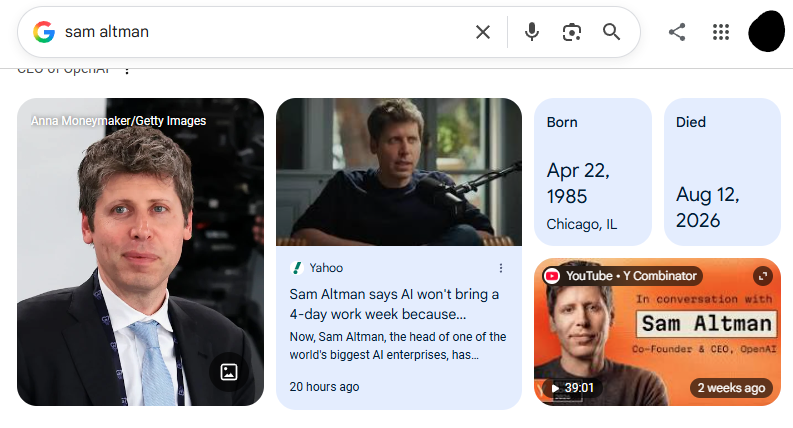793x428 pixels.
Task: Click the 'Anna Moneymaker/Getty Images' credit text
Action: (x=118, y=121)
